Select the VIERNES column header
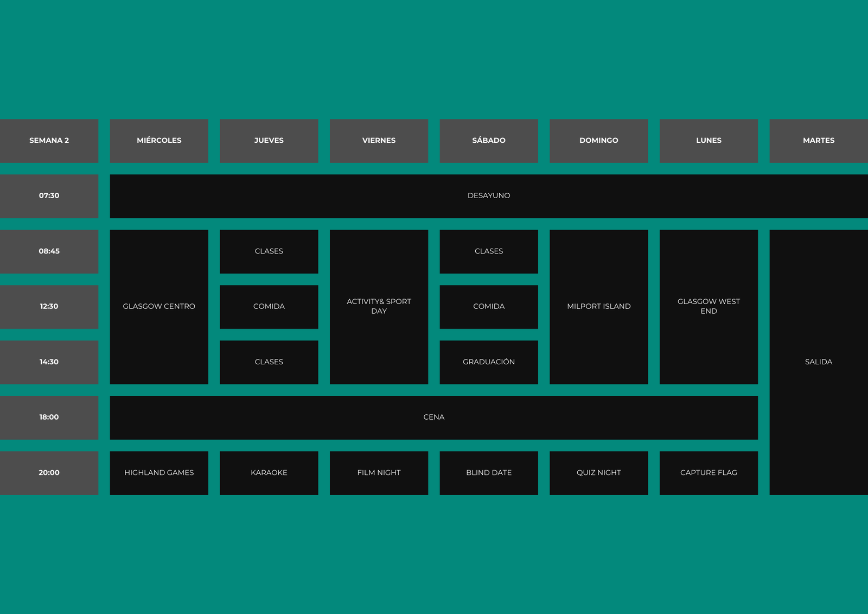The height and width of the screenshot is (614, 868). point(379,141)
